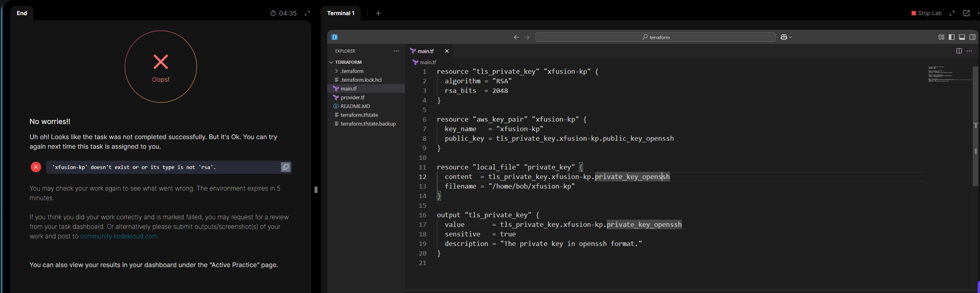Close the main.tf editor tab

coord(447,51)
